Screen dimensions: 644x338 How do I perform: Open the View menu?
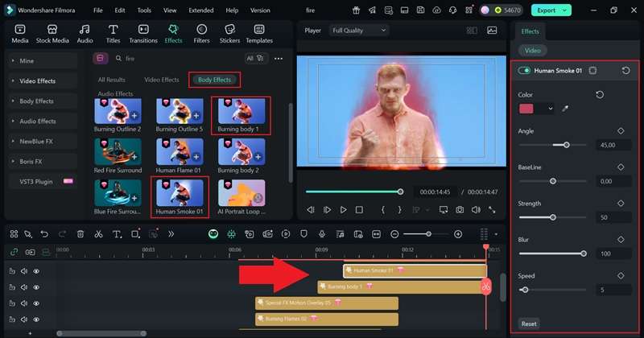170,10
